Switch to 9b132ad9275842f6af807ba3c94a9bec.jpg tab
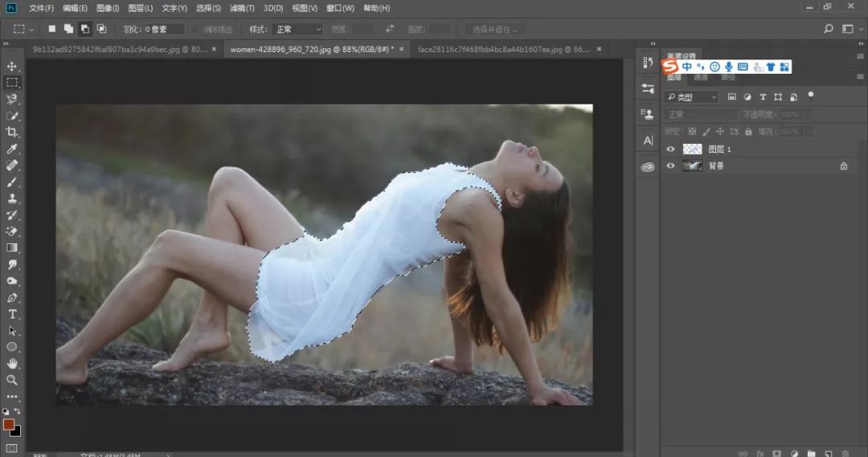This screenshot has height=457, width=868. click(120, 49)
